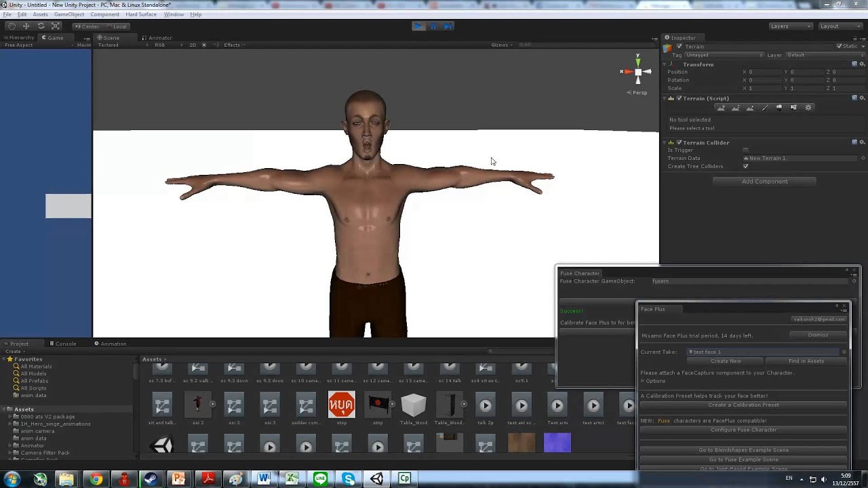Open the Transform component gear menu

tap(863, 64)
